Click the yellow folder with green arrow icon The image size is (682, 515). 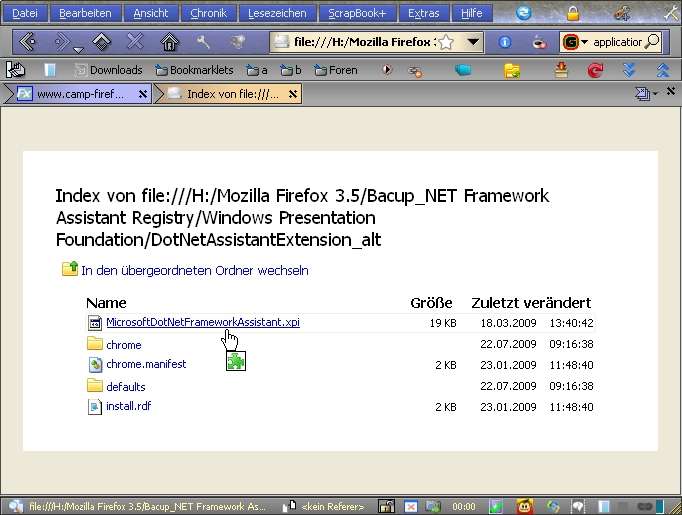[512, 70]
